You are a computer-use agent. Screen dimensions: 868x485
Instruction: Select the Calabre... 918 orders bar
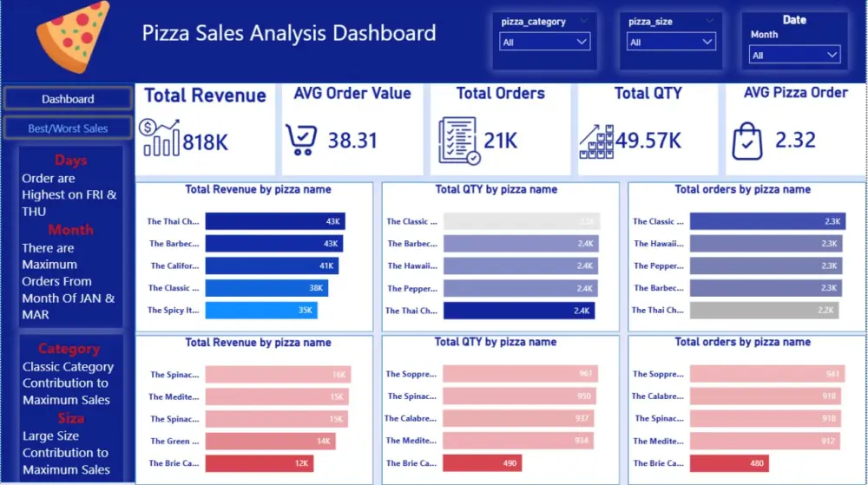(765, 396)
